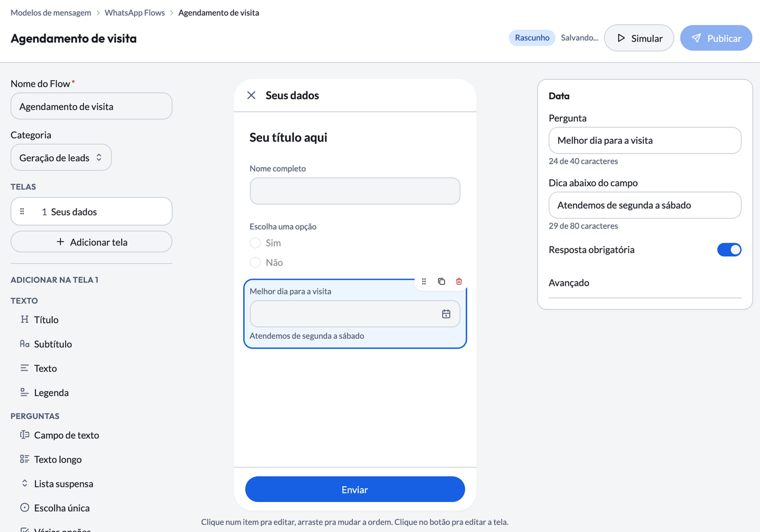This screenshot has height=532, width=760.
Task: Click the Agendamento de visita breadcrumb text
Action: [x=219, y=12]
